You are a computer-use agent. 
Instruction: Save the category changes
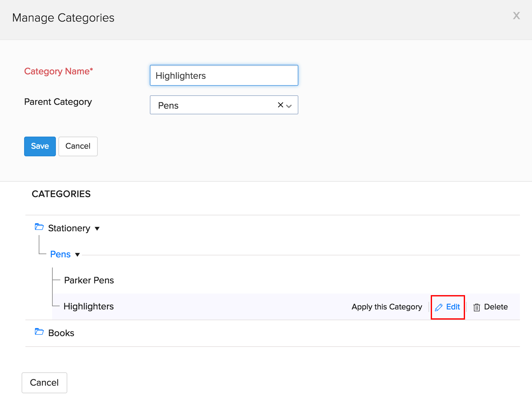(40, 146)
